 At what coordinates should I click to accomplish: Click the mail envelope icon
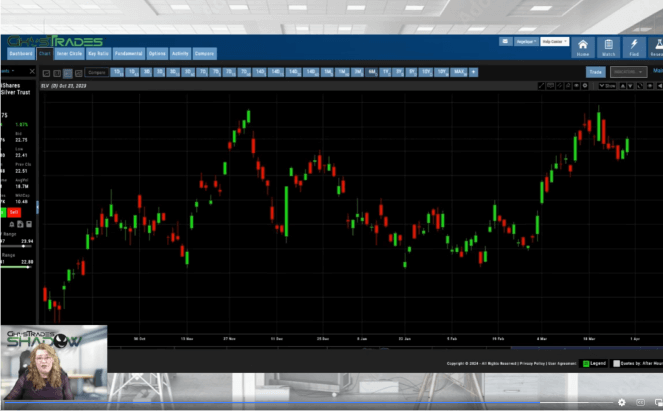506,43
